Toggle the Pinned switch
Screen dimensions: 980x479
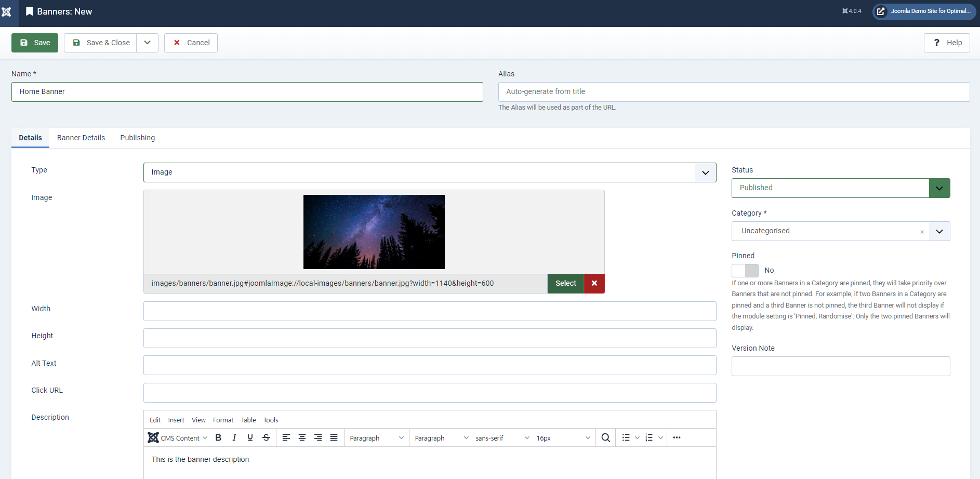pos(745,270)
